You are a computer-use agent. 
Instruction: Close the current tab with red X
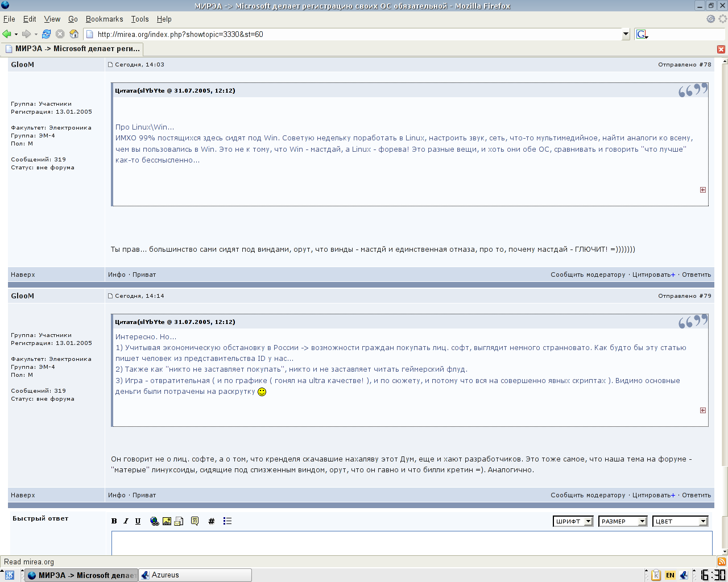(x=721, y=49)
